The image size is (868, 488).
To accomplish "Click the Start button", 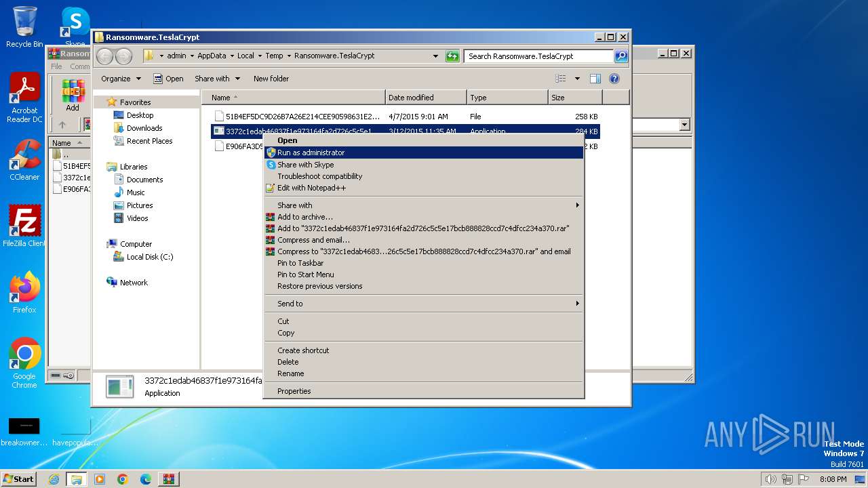I will (18, 479).
